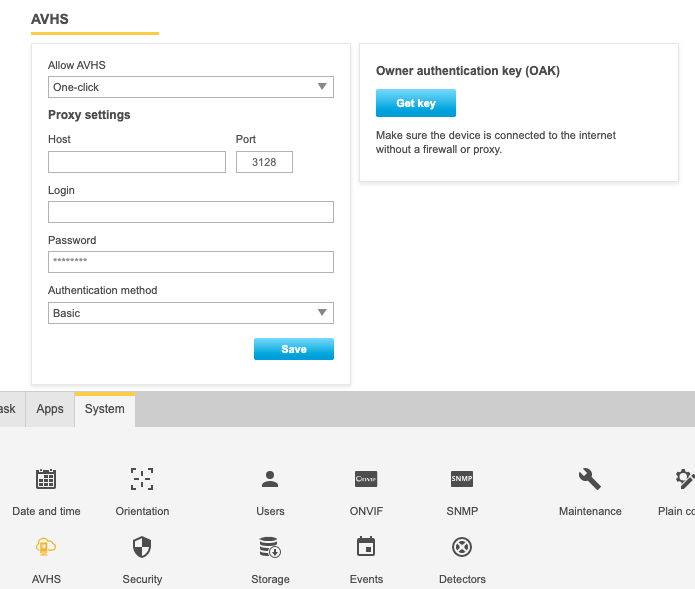Open the Events calendar icon

point(366,546)
